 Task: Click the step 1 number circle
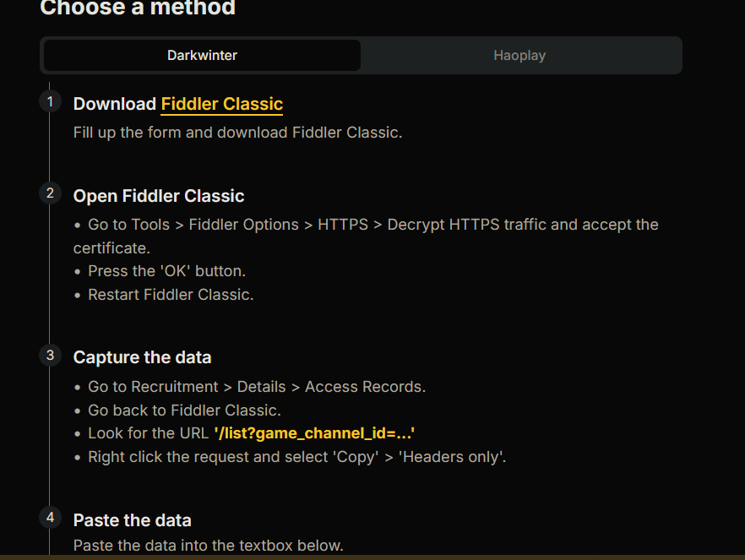[x=51, y=101]
